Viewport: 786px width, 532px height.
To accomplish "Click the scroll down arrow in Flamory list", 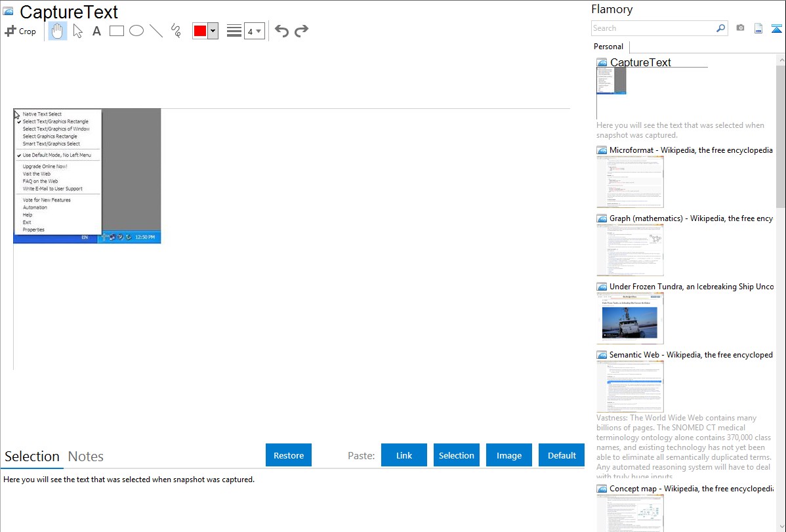I will 781,527.
